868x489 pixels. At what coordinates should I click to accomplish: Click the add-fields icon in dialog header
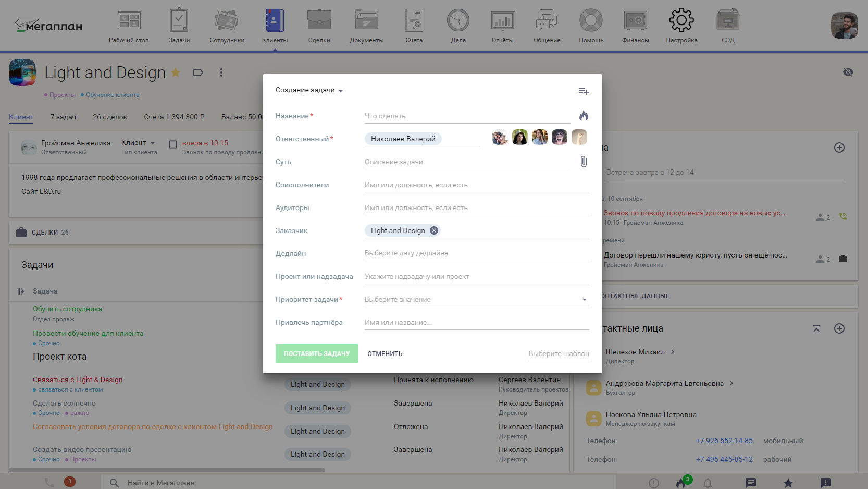[584, 91]
